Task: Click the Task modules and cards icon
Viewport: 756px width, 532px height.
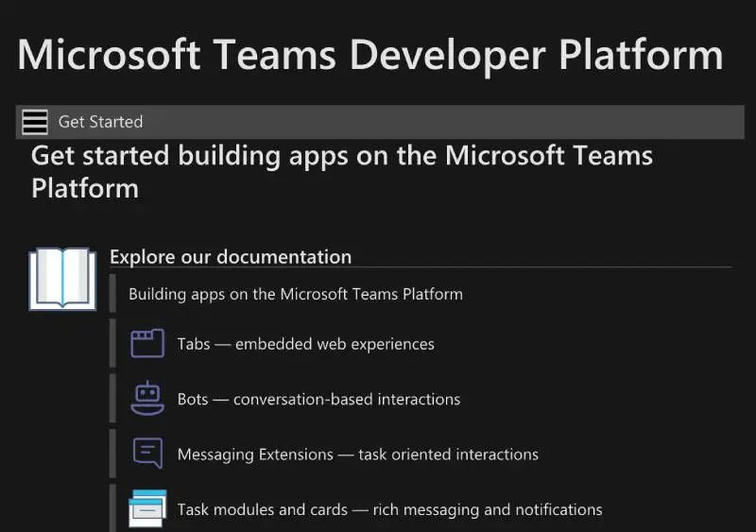Action: coord(147,508)
